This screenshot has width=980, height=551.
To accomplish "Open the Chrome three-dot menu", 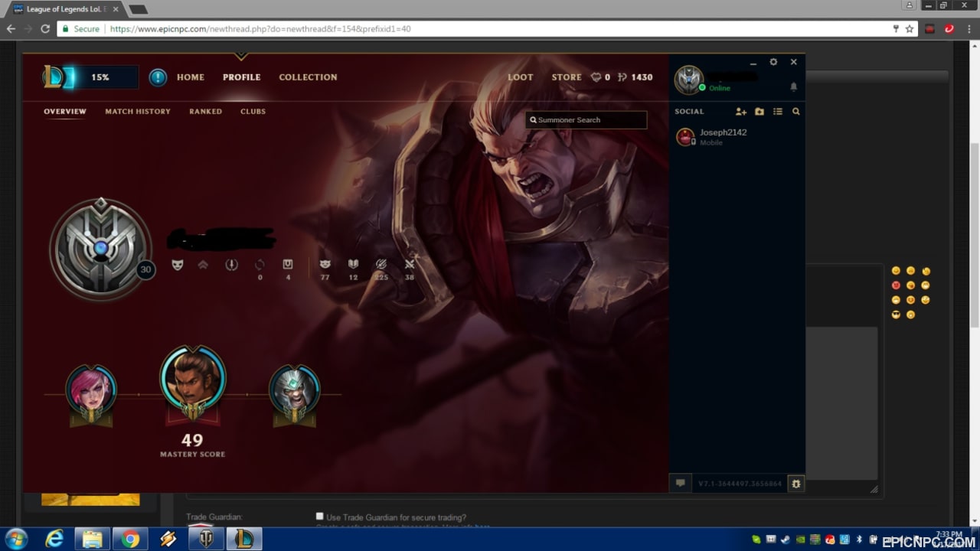I will pyautogui.click(x=969, y=29).
